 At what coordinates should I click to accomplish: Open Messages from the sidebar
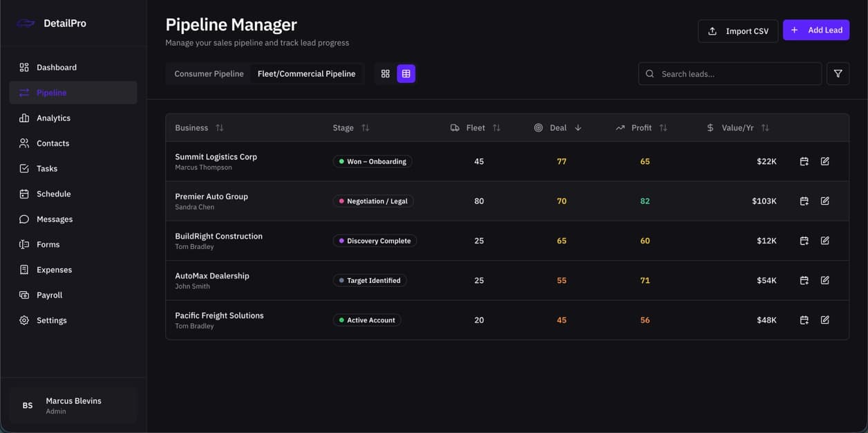click(55, 219)
